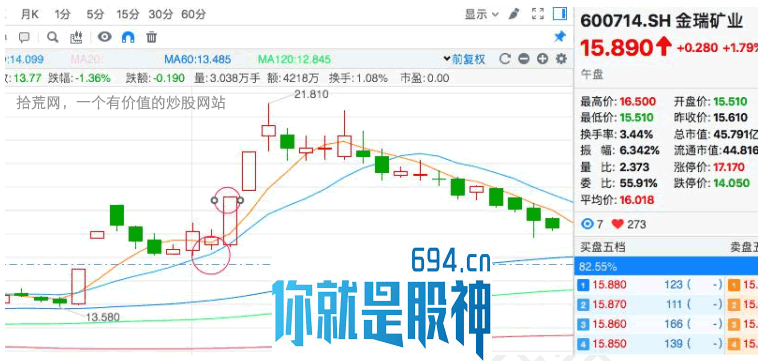This screenshot has width=764, height=361.
Task: Zoom out chart with minus button
Action: point(524,59)
